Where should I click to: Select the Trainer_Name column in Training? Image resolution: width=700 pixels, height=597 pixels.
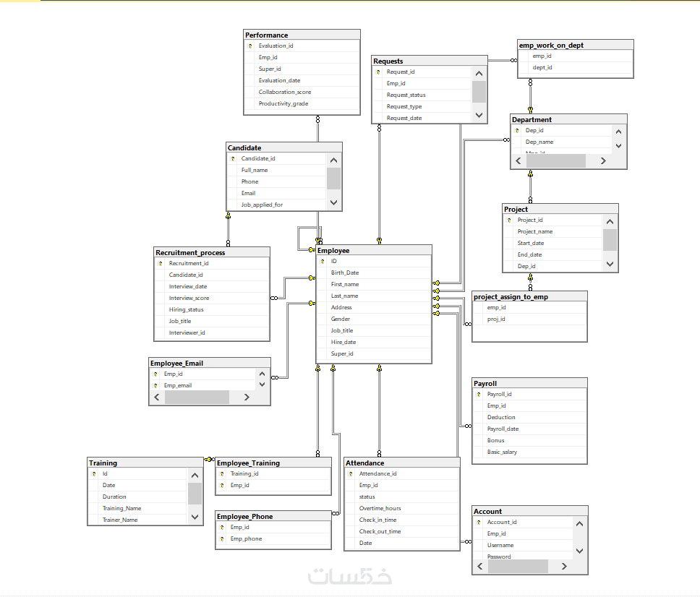(137, 520)
